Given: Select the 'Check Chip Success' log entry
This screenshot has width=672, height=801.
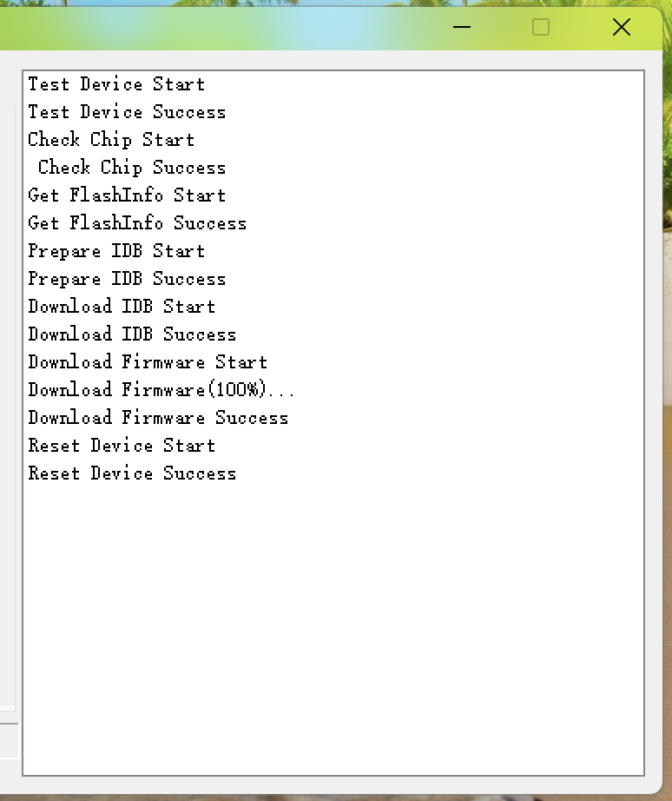Looking at the screenshot, I should pyautogui.click(x=132, y=167).
